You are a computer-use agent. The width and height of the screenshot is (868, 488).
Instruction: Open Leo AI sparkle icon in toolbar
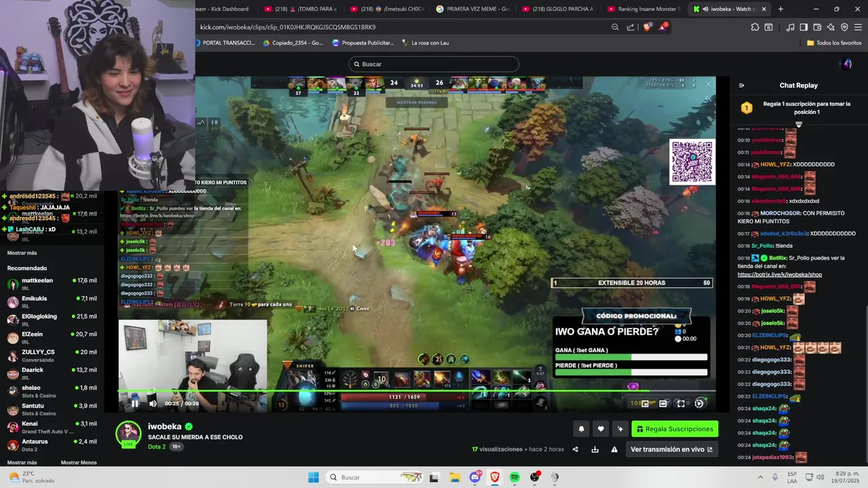831,27
